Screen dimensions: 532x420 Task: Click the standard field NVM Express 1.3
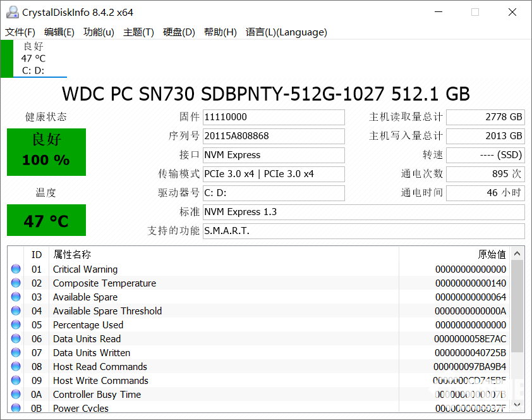[x=364, y=212]
